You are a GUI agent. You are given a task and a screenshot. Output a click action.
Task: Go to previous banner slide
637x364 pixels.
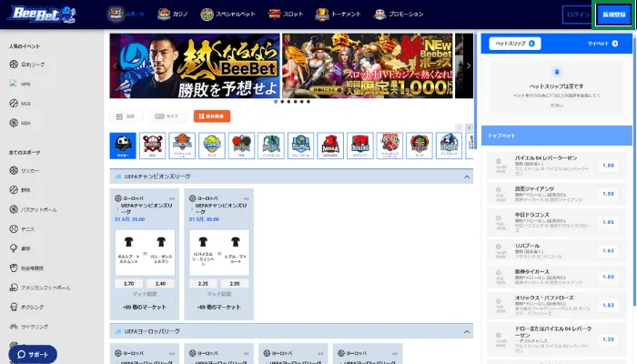(115, 66)
